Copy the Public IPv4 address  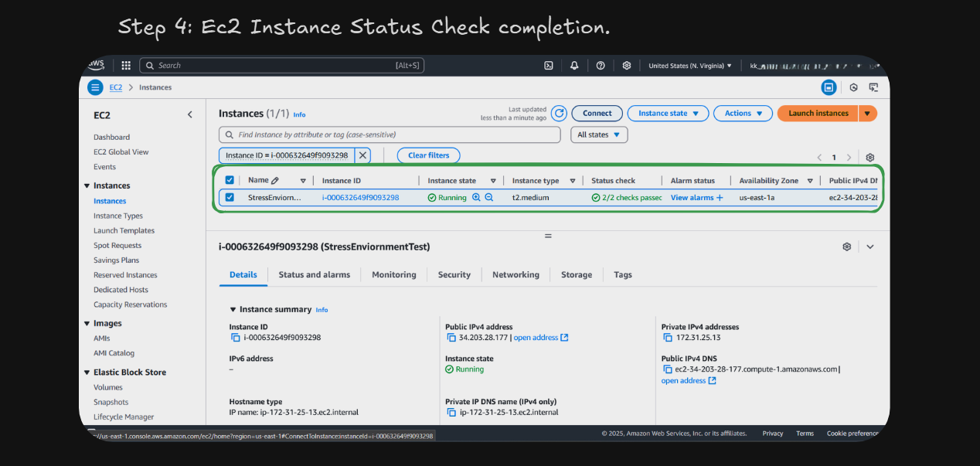(451, 338)
